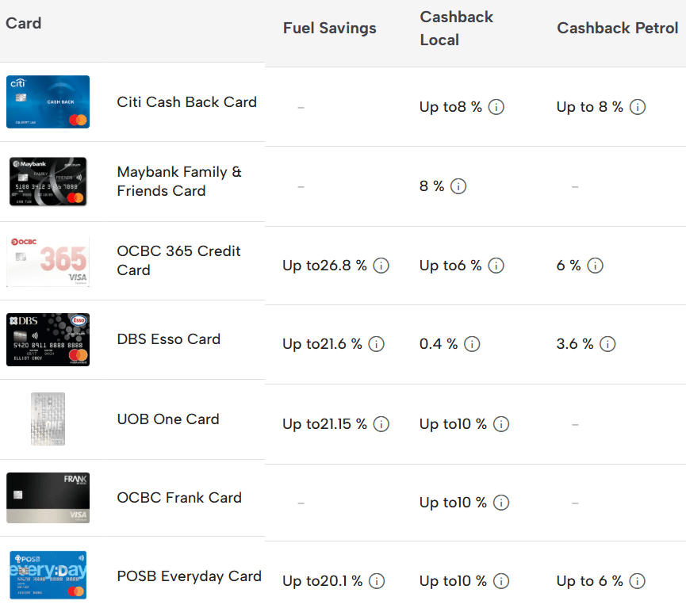Image resolution: width=686 pixels, height=616 pixels.
Task: Show info for DBS Esso 21.6 % savings
Action: (x=376, y=344)
